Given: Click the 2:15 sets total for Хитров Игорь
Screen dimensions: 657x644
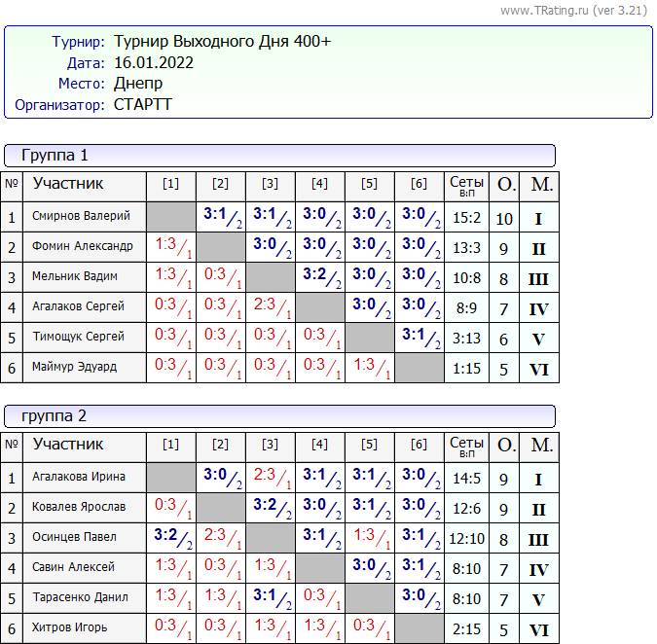Looking at the screenshot, I should tap(466, 628).
